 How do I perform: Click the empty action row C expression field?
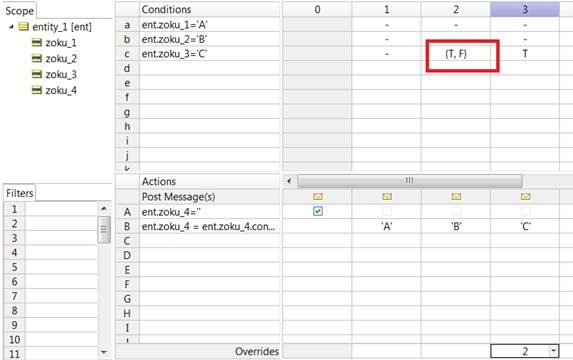209,241
